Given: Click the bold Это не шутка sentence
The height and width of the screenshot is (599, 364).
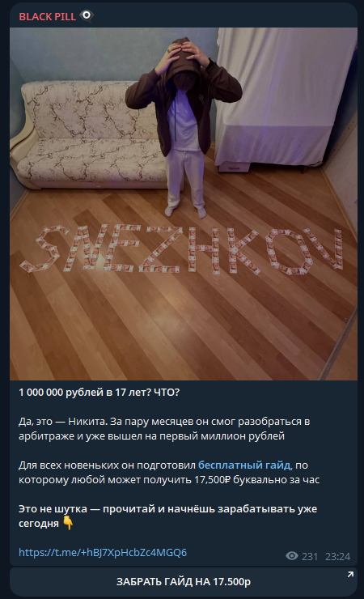Looking at the screenshot, I should [168, 516].
